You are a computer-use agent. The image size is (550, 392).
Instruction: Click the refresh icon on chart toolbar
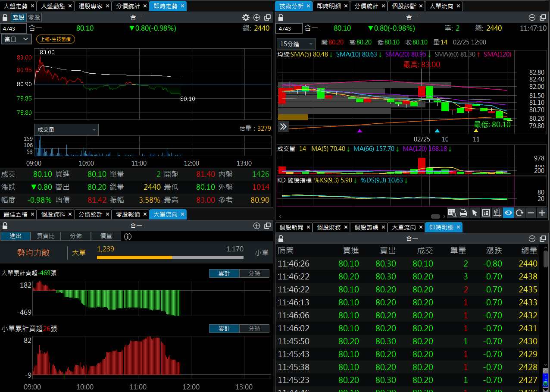[520, 213]
